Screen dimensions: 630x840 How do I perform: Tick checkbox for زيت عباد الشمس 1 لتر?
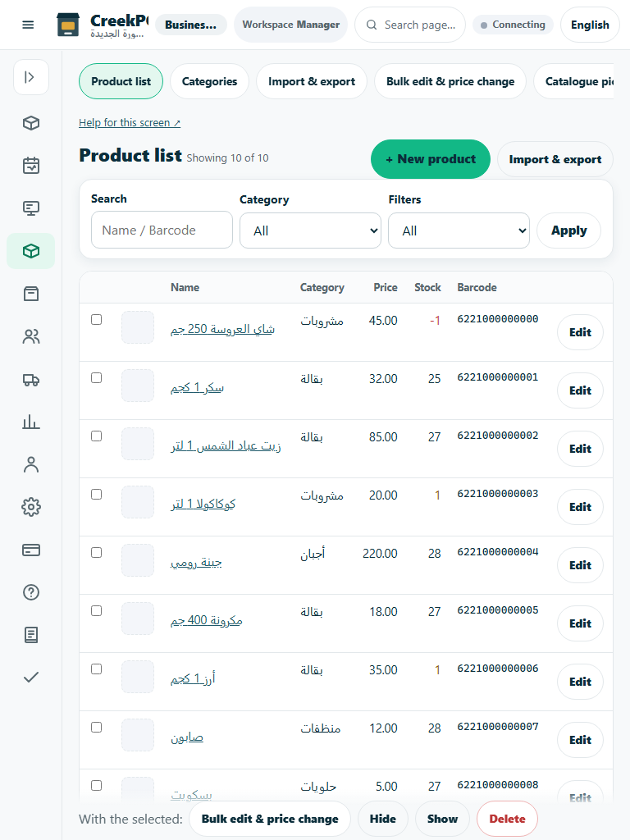point(97,436)
